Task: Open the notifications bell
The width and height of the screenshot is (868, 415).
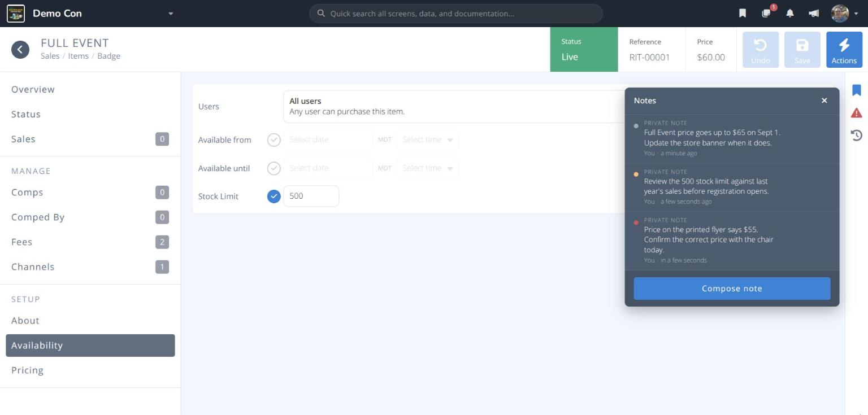Action: (x=790, y=14)
